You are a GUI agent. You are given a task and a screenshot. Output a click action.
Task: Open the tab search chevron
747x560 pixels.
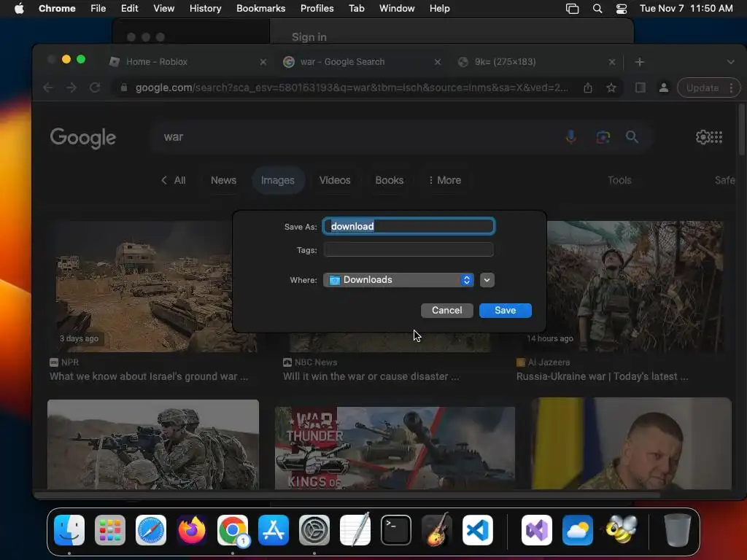730,62
